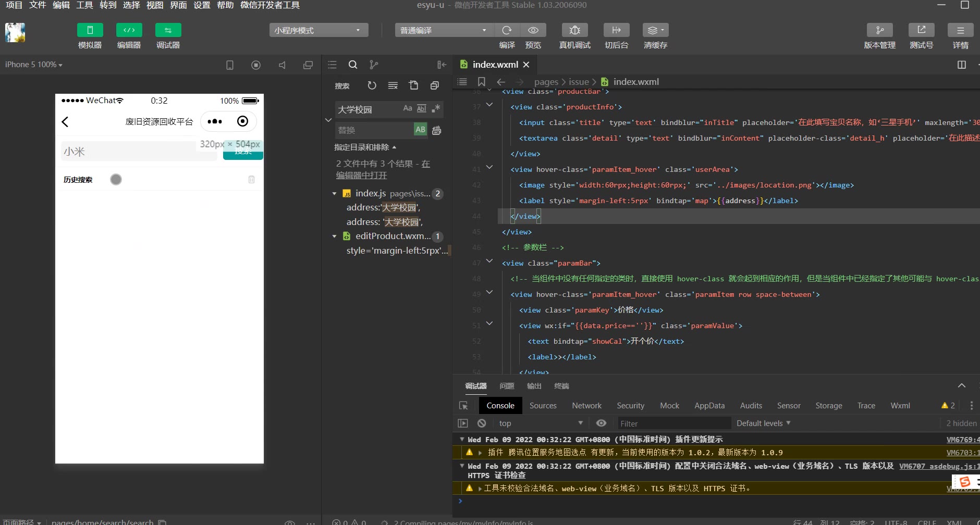Toggle match case in search box
Image resolution: width=980 pixels, height=525 pixels.
408,108
